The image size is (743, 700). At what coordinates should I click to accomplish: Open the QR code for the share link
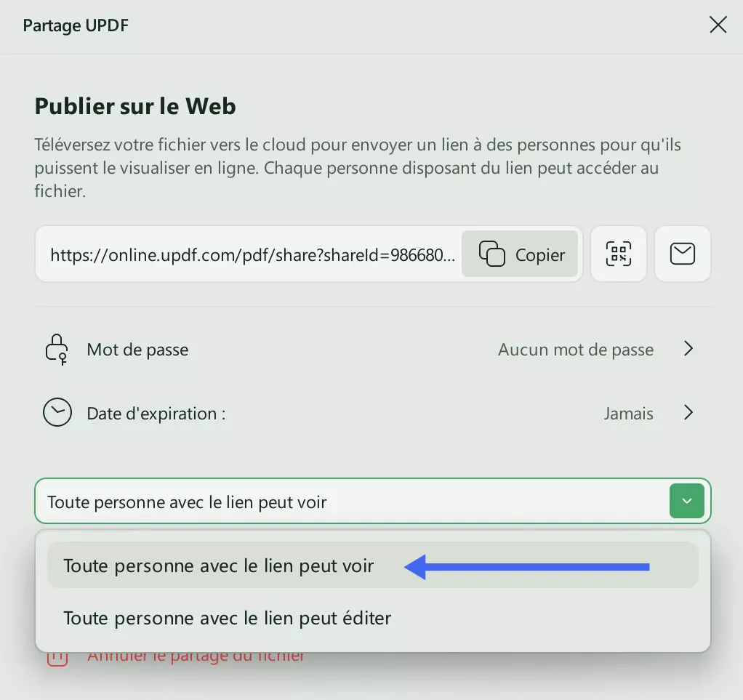pos(618,254)
